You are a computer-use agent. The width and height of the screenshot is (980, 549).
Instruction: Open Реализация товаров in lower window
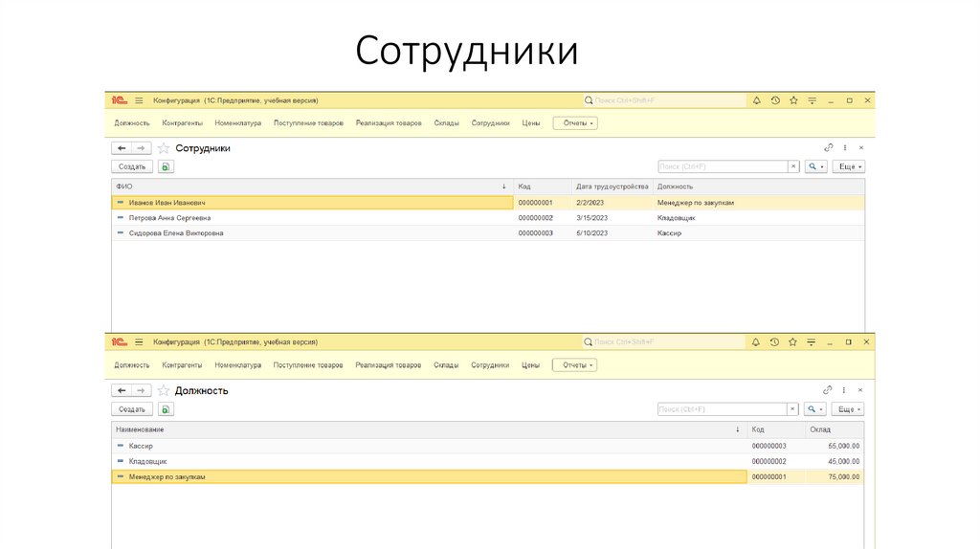tap(389, 364)
